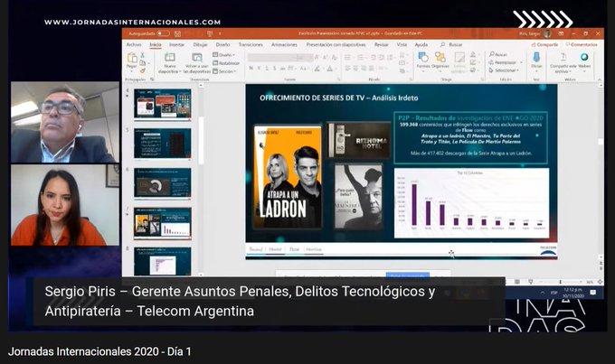Switch to the Transiciones tab

tap(251, 44)
